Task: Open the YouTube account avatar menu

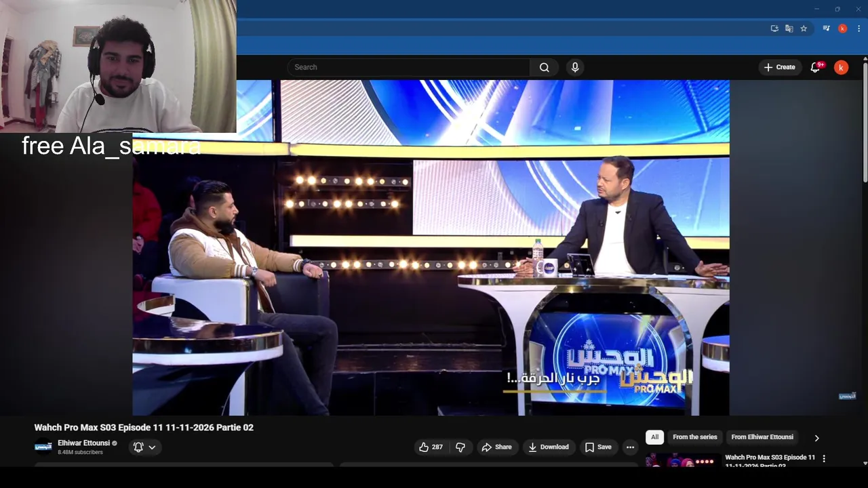Action: pos(841,67)
